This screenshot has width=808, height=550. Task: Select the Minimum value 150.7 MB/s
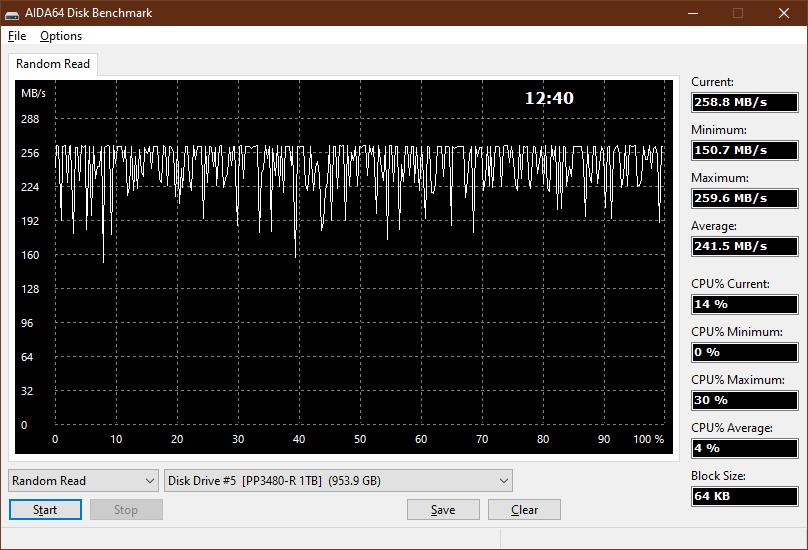click(745, 150)
